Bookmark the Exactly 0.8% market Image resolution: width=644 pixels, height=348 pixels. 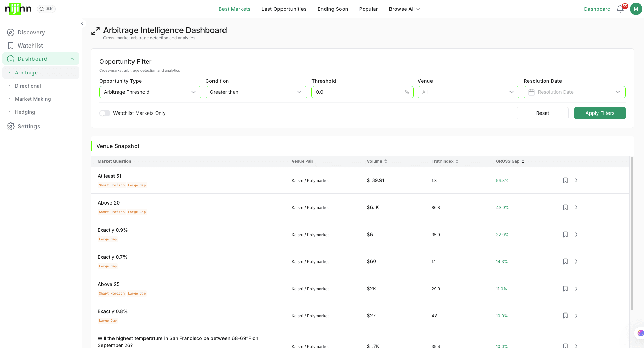tap(565, 316)
